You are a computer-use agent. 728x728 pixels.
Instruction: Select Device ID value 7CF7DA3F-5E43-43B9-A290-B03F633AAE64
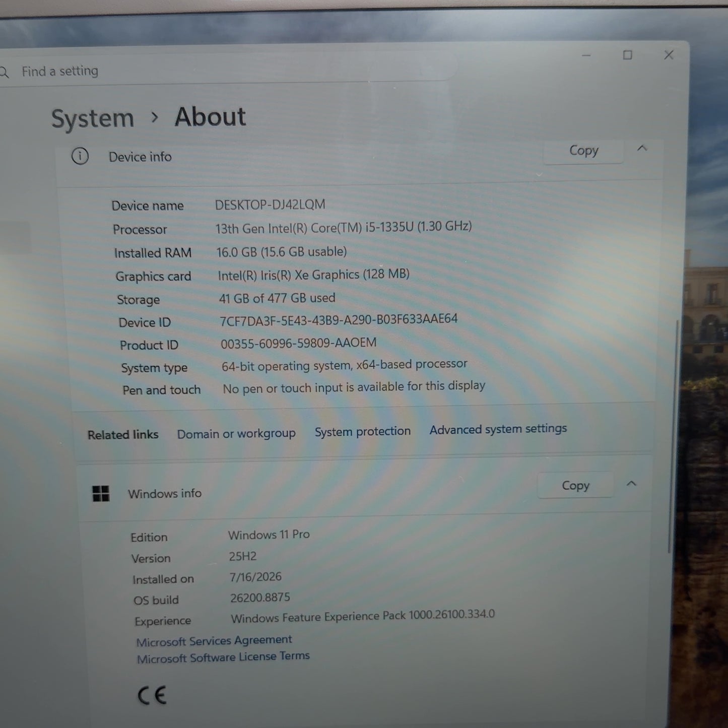(x=339, y=320)
